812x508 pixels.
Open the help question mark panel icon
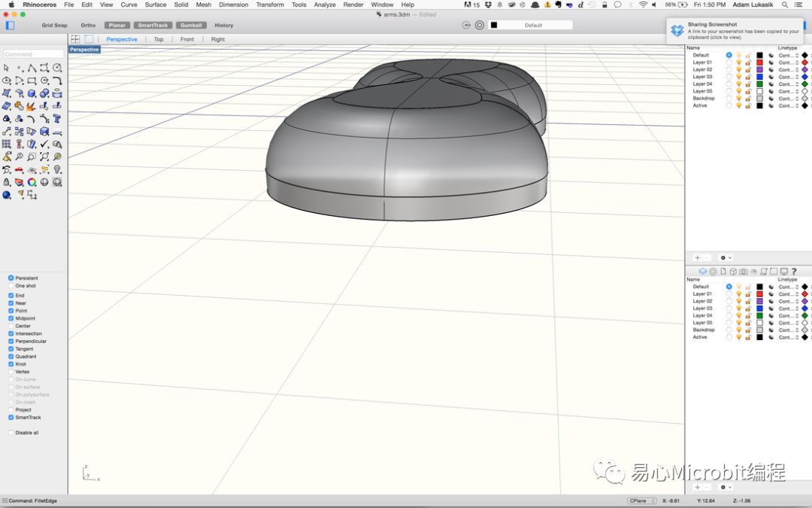794,272
